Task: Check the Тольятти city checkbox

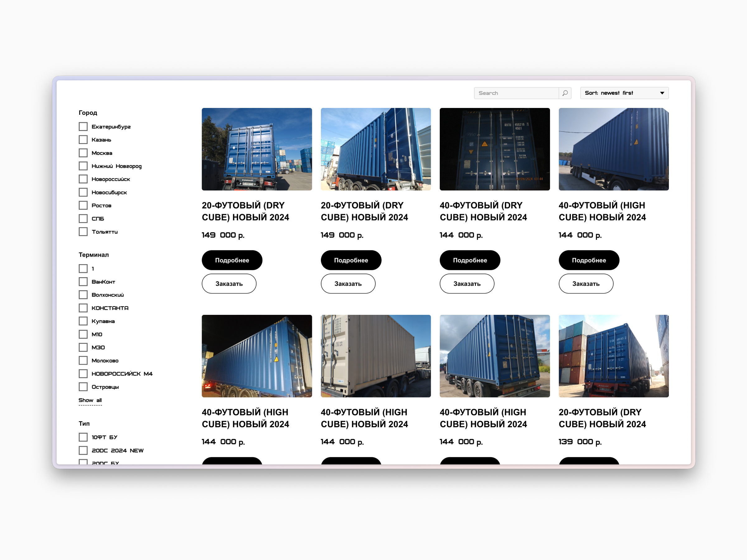Action: coord(83,232)
